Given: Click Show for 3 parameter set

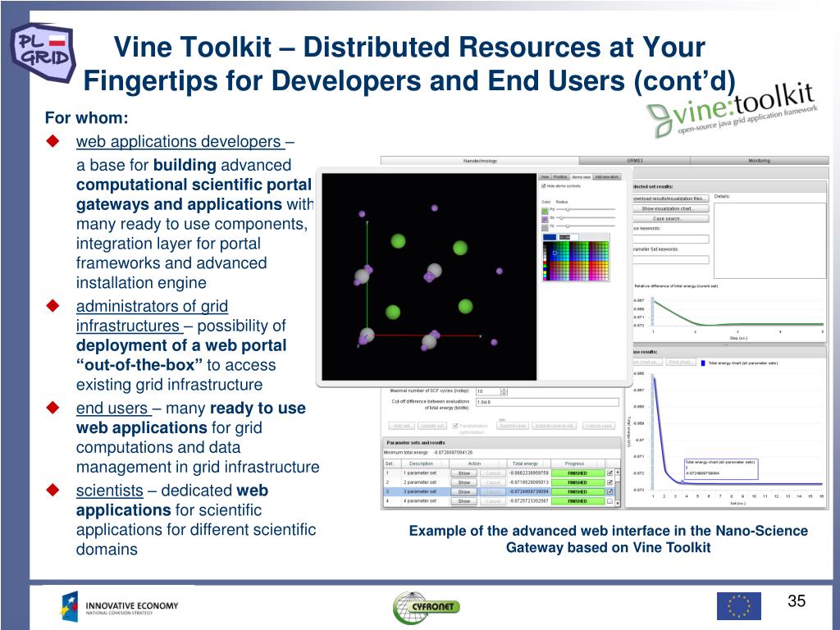Looking at the screenshot, I should (464, 492).
